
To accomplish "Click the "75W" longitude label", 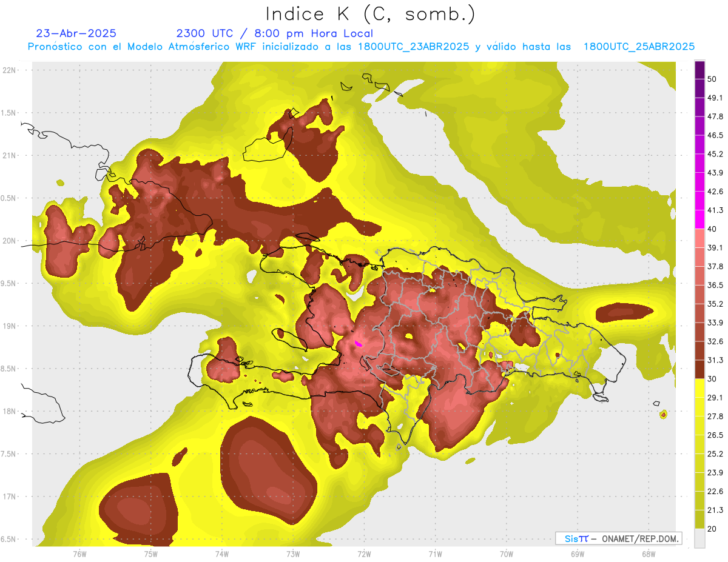I will pyautogui.click(x=150, y=554).
